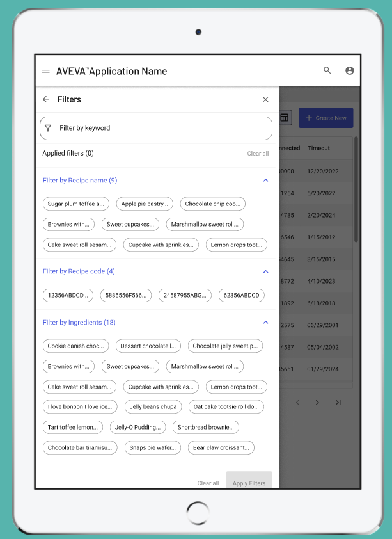The image size is (392, 539).
Task: Click into Filter by keyword field
Action: 156,128
